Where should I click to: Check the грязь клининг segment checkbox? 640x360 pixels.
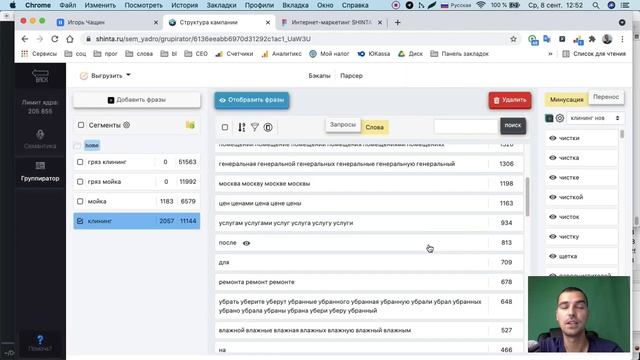pos(80,162)
